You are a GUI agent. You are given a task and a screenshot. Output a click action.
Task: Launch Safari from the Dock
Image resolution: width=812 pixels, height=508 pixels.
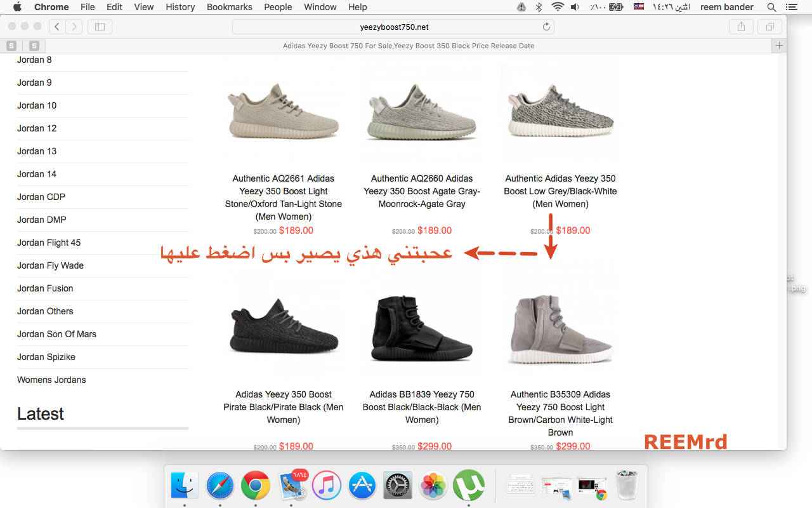pos(220,486)
